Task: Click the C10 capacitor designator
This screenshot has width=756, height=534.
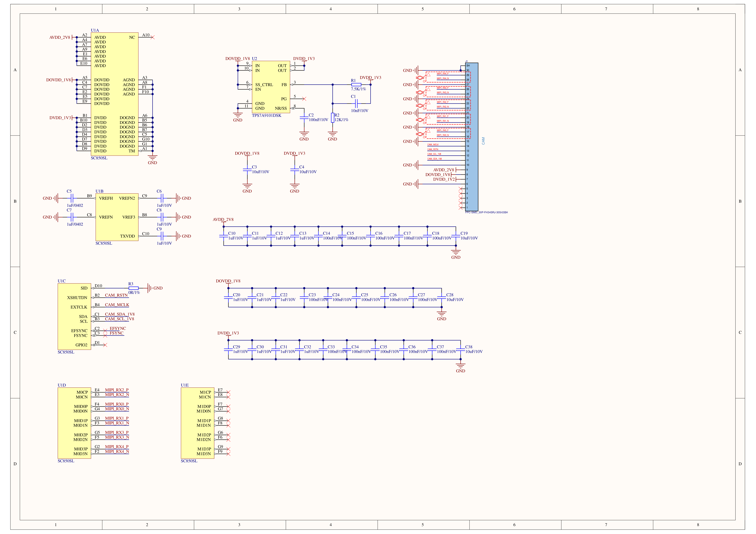Action: tap(232, 233)
